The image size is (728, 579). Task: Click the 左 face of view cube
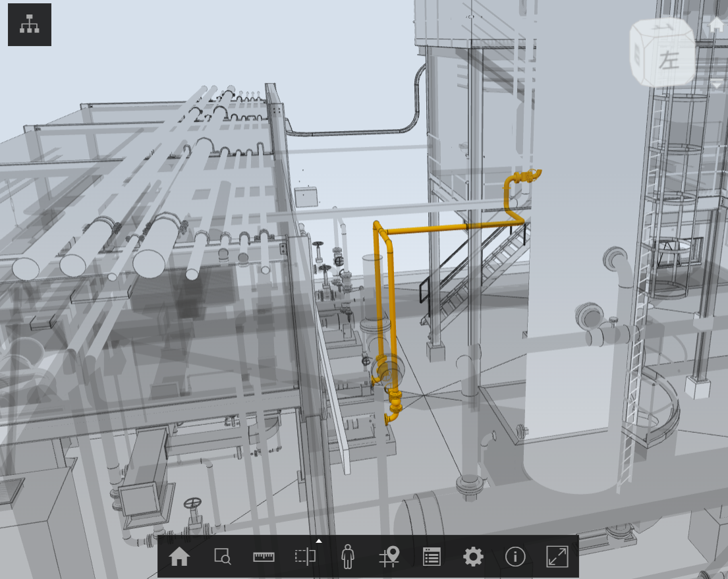click(x=669, y=61)
